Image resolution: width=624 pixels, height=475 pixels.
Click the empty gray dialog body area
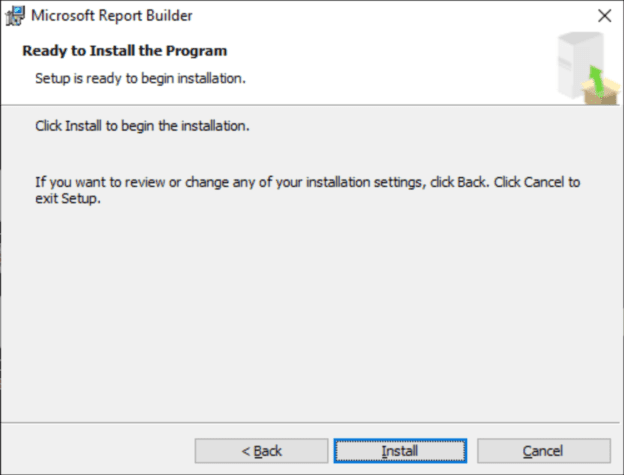[310, 320]
